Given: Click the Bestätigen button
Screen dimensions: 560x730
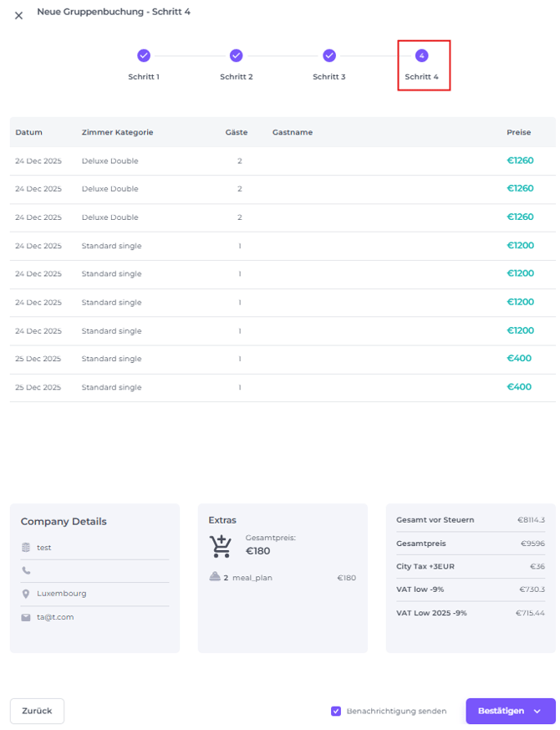Looking at the screenshot, I should [501, 711].
